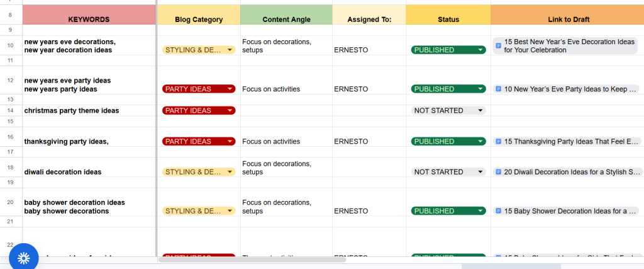Open the 15 Baby Shower Decoration Ideas draft link
This screenshot has height=269, width=644.
click(566, 210)
